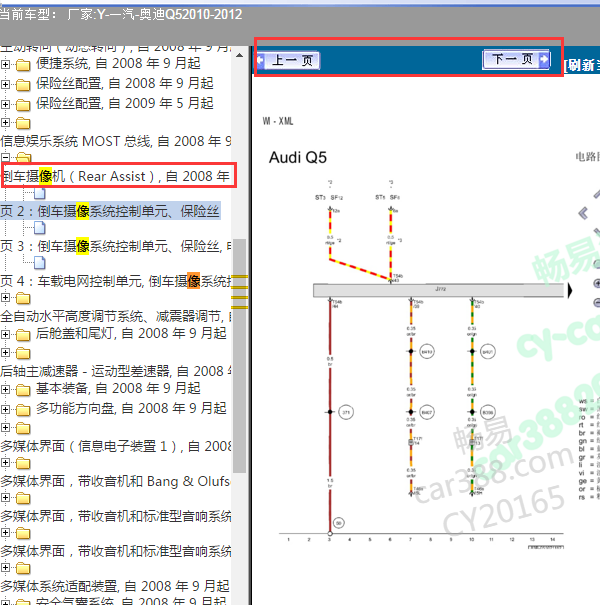Image resolution: width=600 pixels, height=605 pixels.
Task: Expand 保险丝配置, 自 2009 年 5 月起 node
Action: [x=5, y=104]
